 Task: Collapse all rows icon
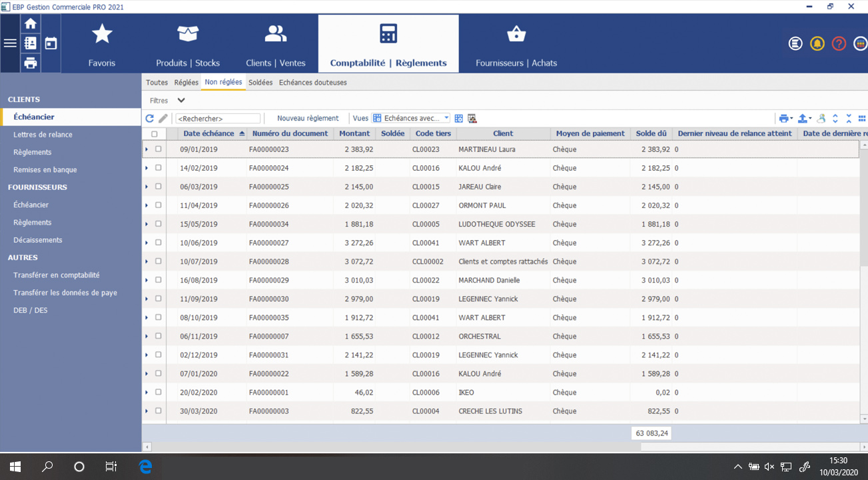point(849,119)
